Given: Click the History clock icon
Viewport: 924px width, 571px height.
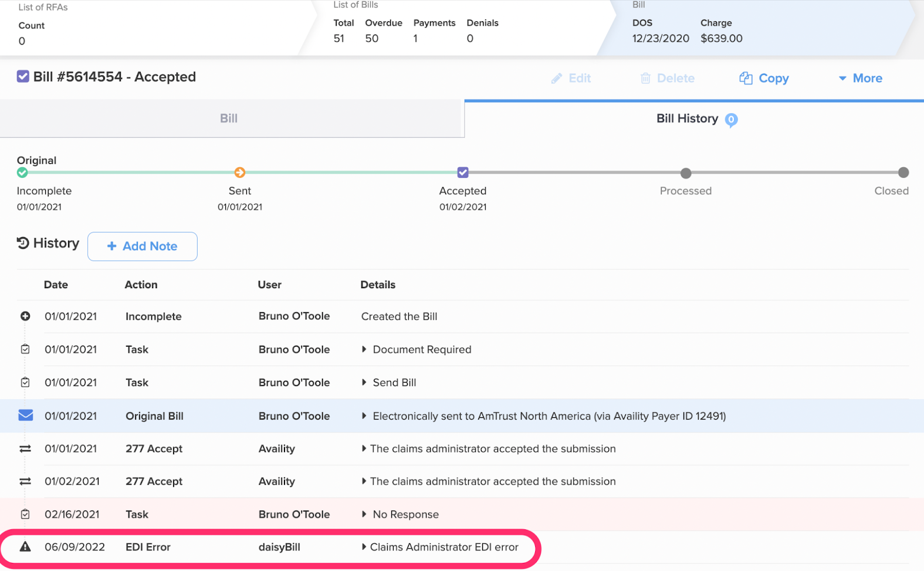Looking at the screenshot, I should pos(23,243).
